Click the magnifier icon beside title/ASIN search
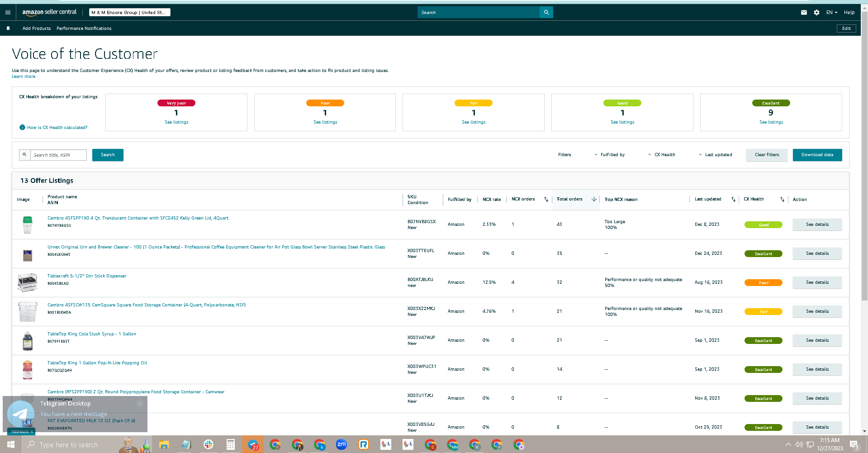 (24, 155)
